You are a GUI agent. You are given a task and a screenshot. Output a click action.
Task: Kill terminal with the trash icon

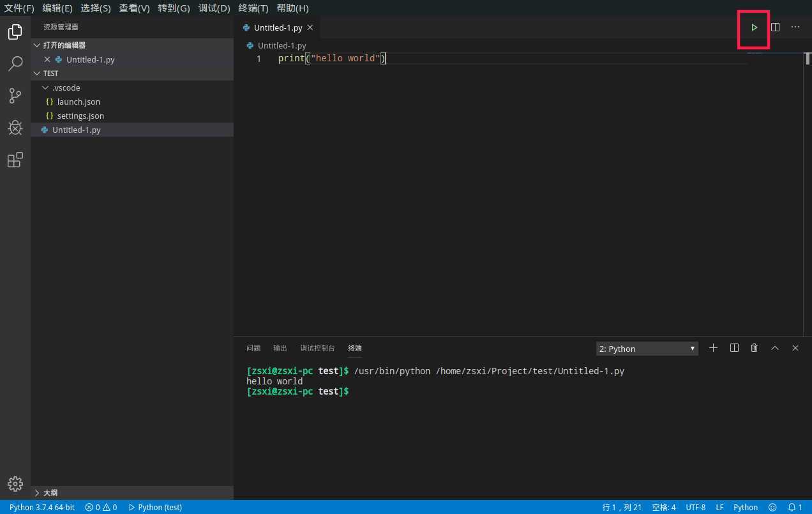tap(755, 348)
